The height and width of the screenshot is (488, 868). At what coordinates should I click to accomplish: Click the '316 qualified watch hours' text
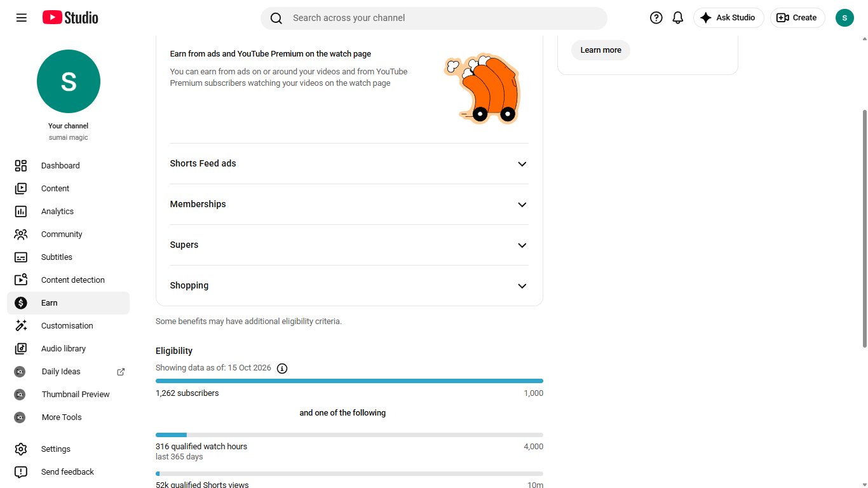[x=201, y=447]
